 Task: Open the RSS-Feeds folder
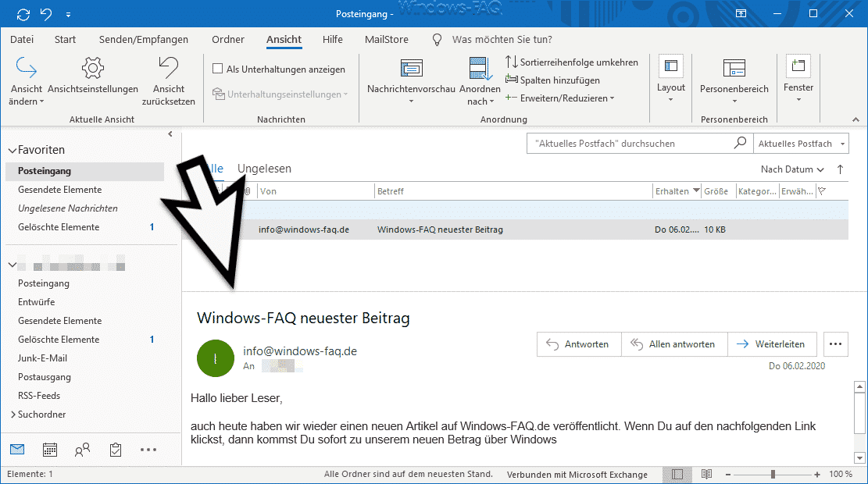[39, 396]
